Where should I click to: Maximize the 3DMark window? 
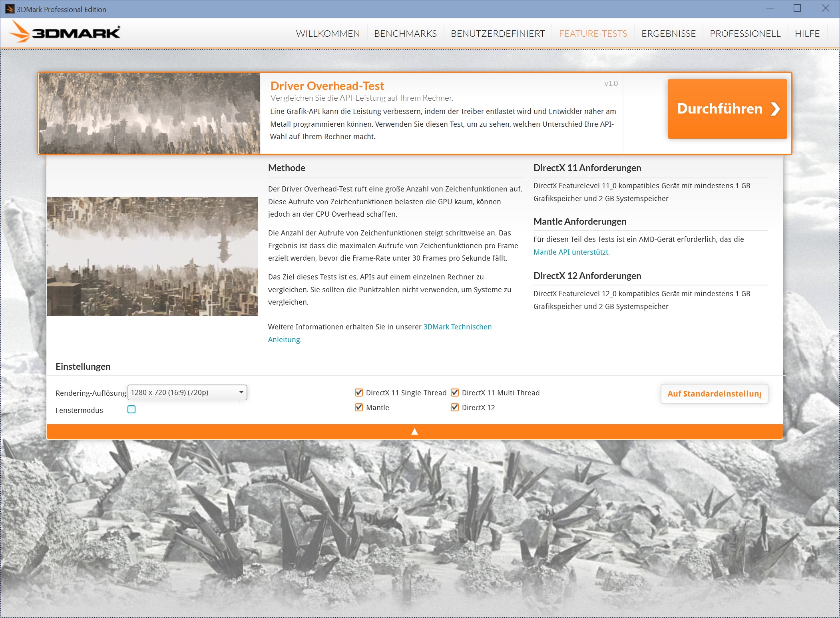pos(797,8)
